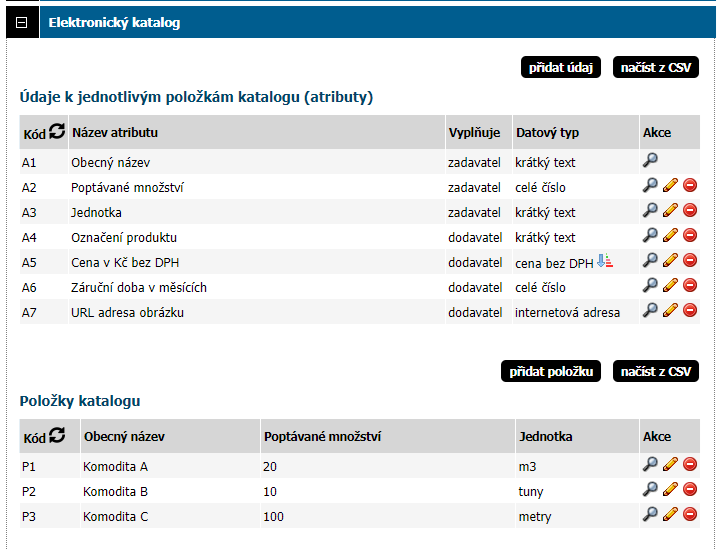The height and width of the screenshot is (549, 721).
Task: Delete attribute A6 Záruční doba v měsících
Action: pyautogui.click(x=690, y=285)
